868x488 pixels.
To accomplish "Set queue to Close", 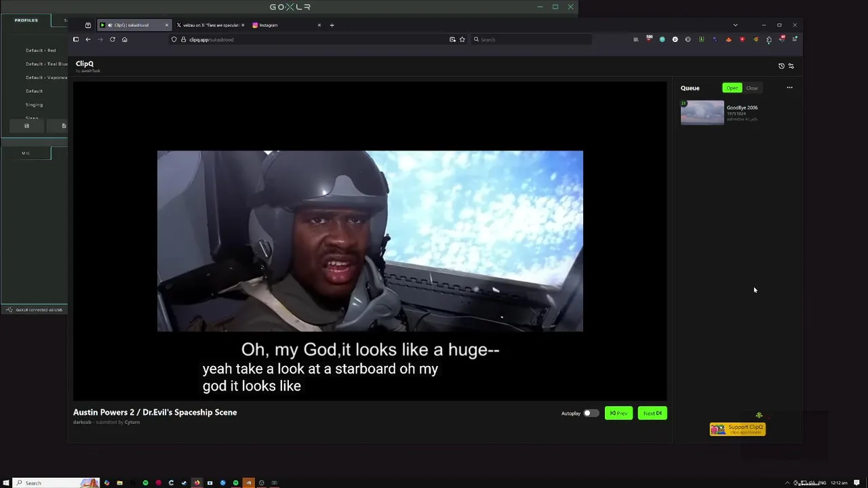I will tap(752, 88).
